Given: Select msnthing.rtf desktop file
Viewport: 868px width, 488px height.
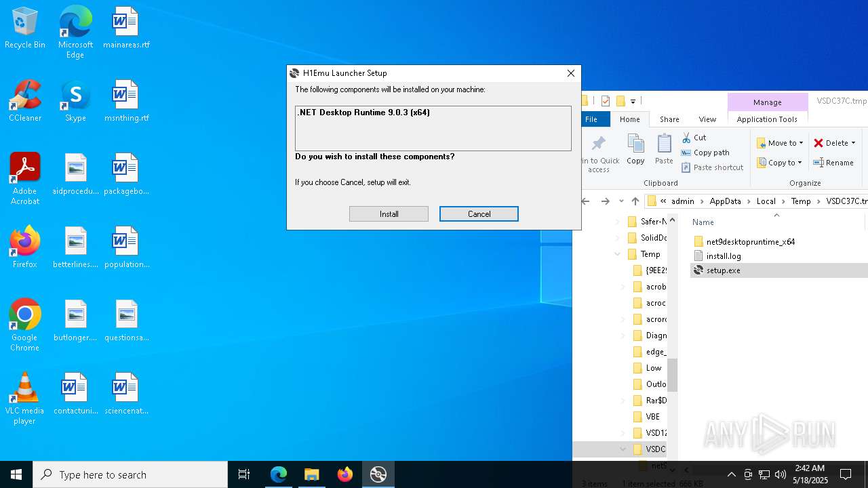Looking at the screenshot, I should pyautogui.click(x=126, y=102).
